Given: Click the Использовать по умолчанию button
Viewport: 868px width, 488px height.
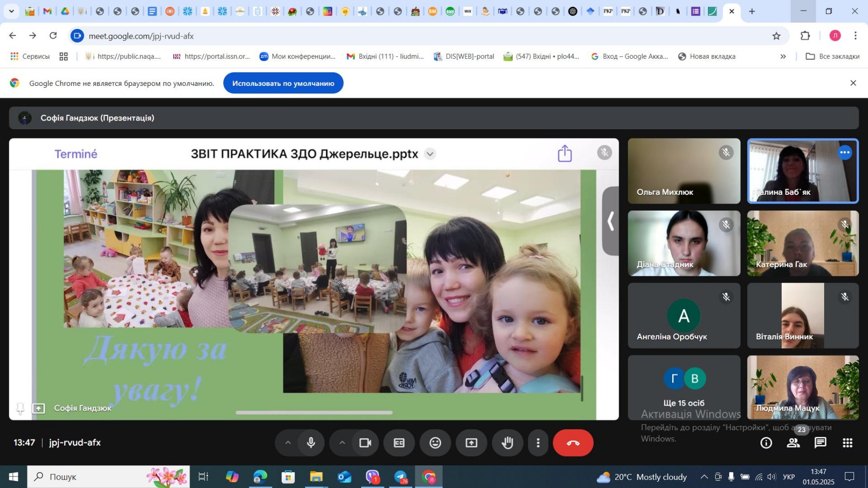Looking at the screenshot, I should point(283,83).
